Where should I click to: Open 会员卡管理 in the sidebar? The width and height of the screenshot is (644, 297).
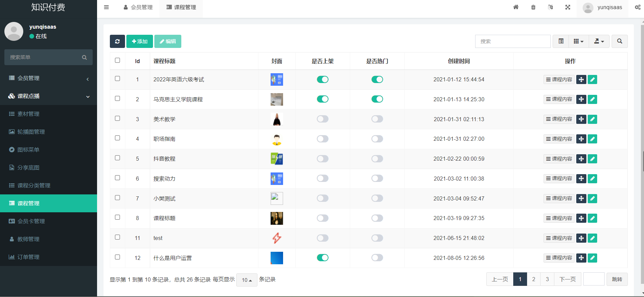[x=49, y=221]
